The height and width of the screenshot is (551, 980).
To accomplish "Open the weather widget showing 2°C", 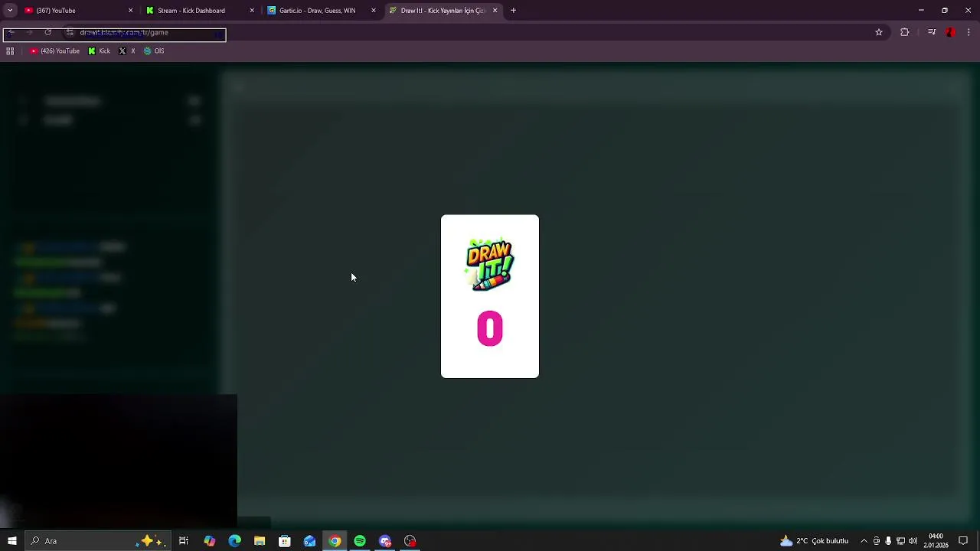I will click(x=814, y=541).
